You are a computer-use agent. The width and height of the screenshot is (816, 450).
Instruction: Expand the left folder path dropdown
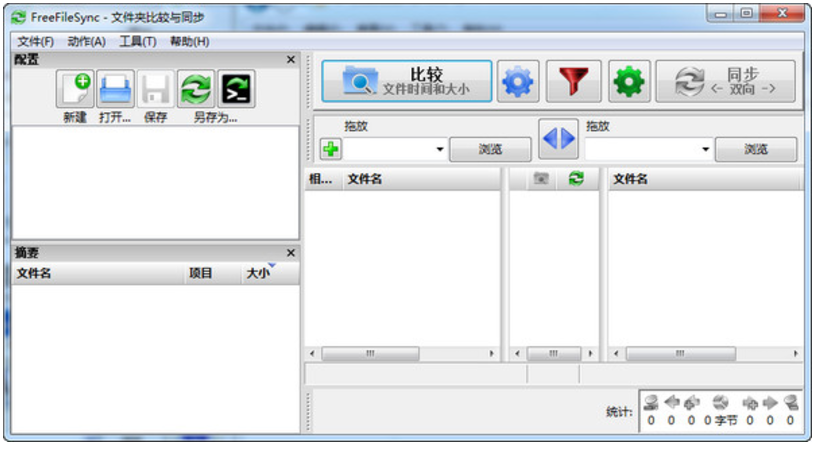(x=439, y=150)
